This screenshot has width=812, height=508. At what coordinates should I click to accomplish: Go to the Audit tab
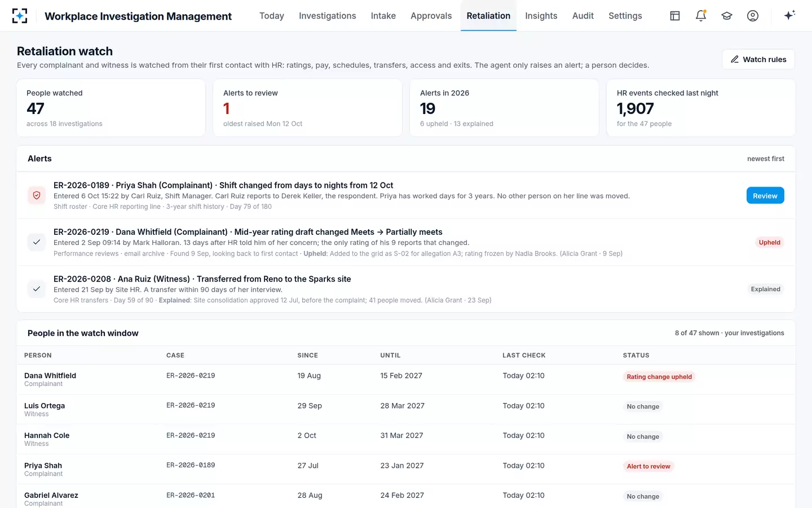pos(583,16)
